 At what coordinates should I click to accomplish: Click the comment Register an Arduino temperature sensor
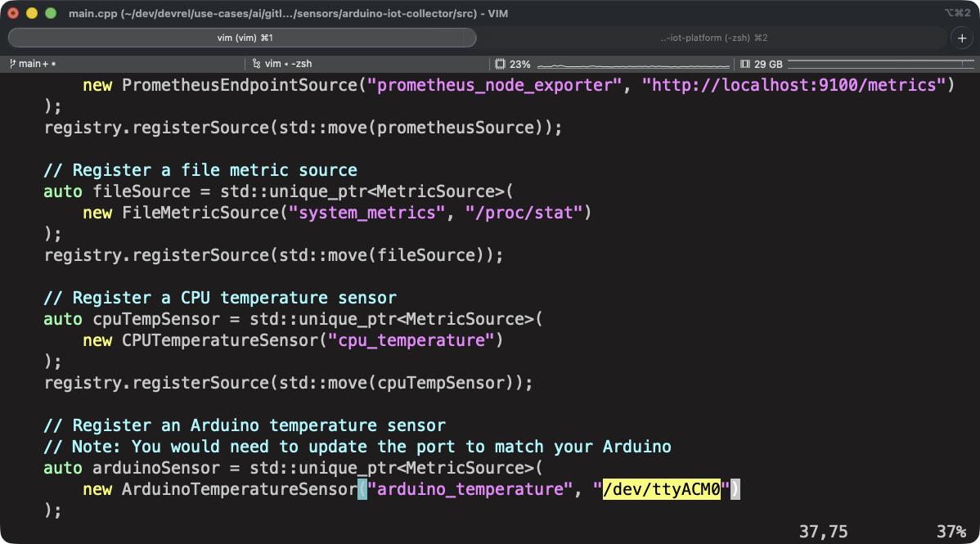[245, 425]
